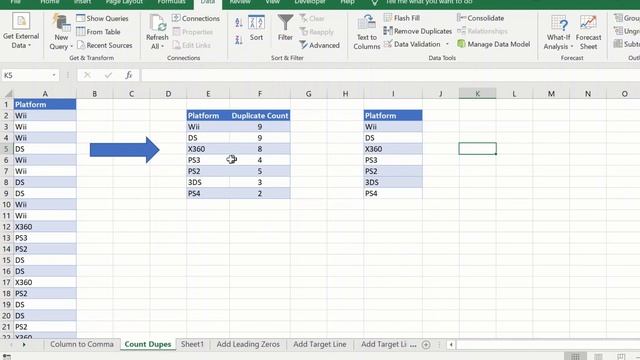This screenshot has width=640, height=360.
Task: Sort Z to A descending
Action: tap(238, 40)
